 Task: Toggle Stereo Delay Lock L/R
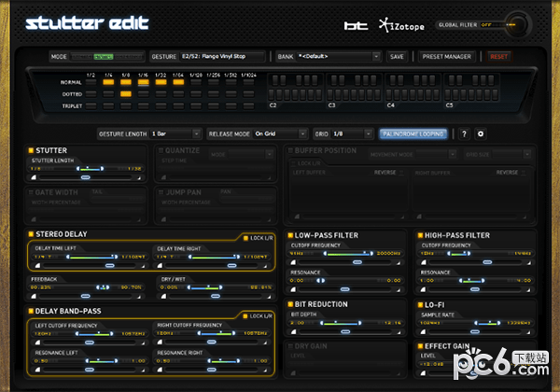coord(245,238)
